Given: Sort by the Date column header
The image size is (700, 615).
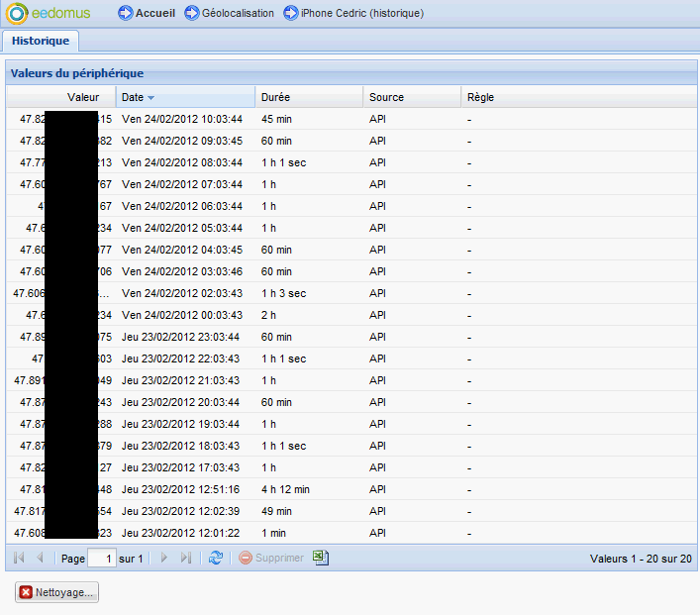Looking at the screenshot, I should pyautogui.click(x=185, y=97).
